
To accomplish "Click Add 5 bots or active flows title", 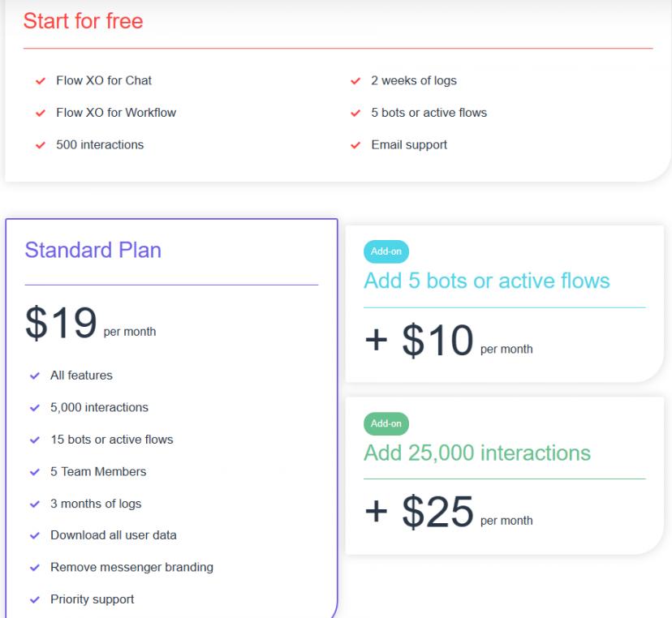I will click(486, 281).
